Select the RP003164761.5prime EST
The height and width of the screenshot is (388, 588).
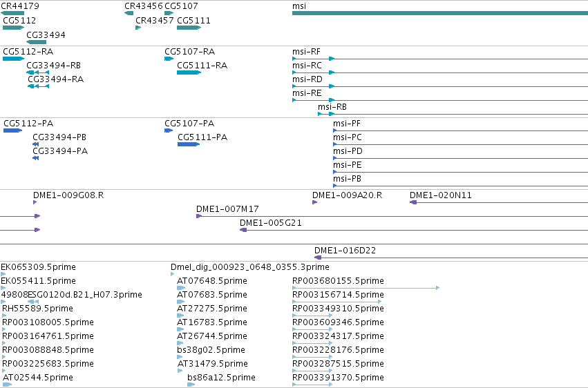(4, 343)
